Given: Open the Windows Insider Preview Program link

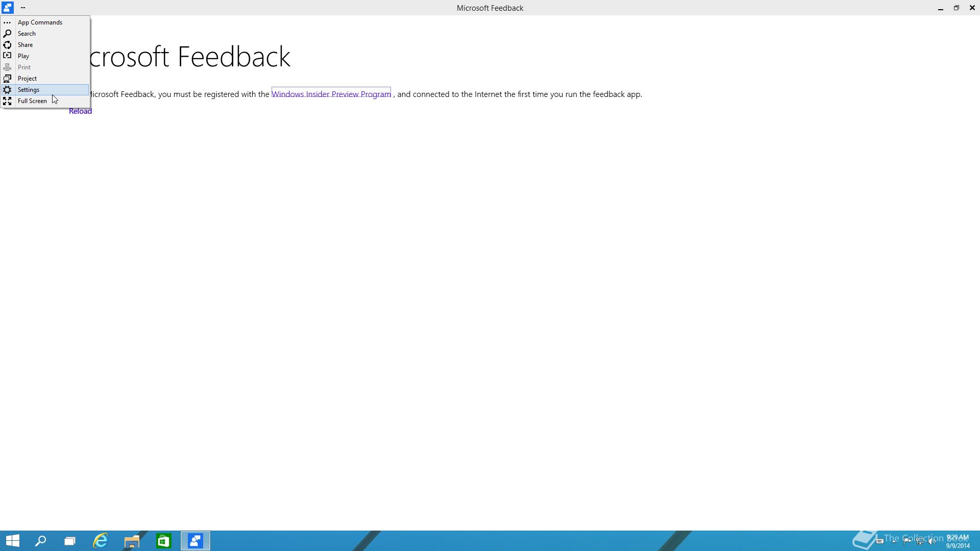Looking at the screenshot, I should (x=331, y=94).
